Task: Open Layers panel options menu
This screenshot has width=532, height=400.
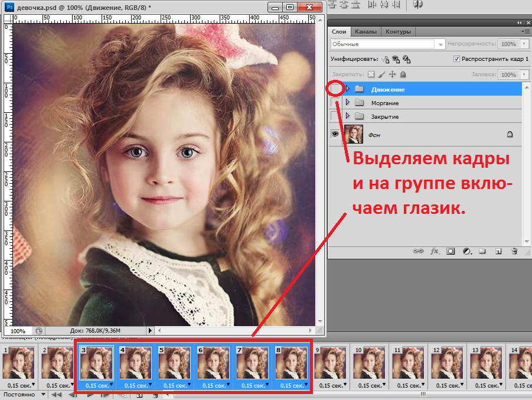Action: click(526, 31)
